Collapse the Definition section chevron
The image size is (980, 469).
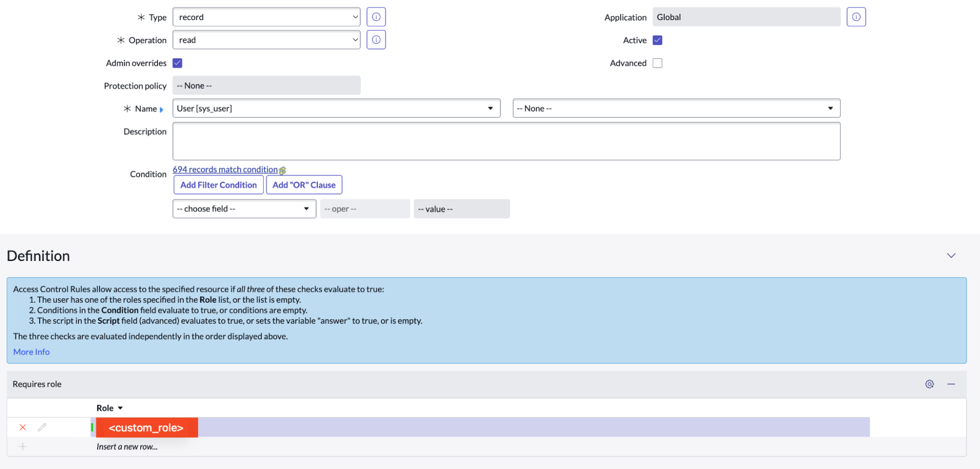[951, 256]
